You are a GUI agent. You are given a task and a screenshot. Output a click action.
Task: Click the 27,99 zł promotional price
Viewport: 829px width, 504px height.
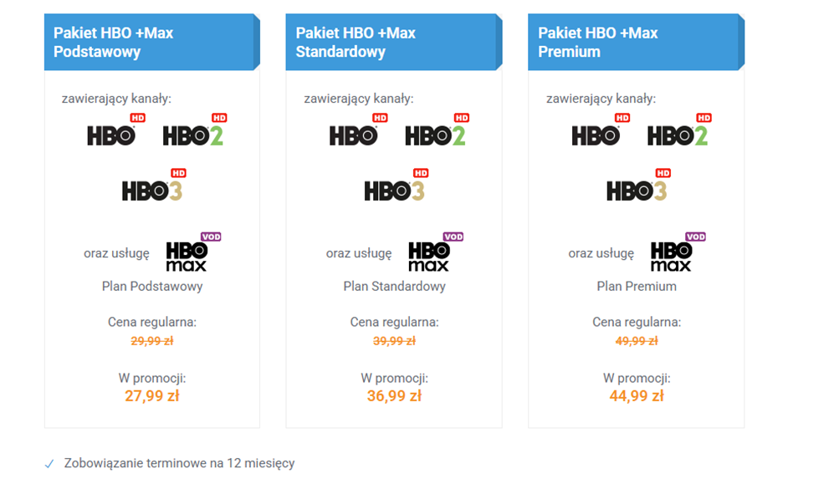click(152, 396)
